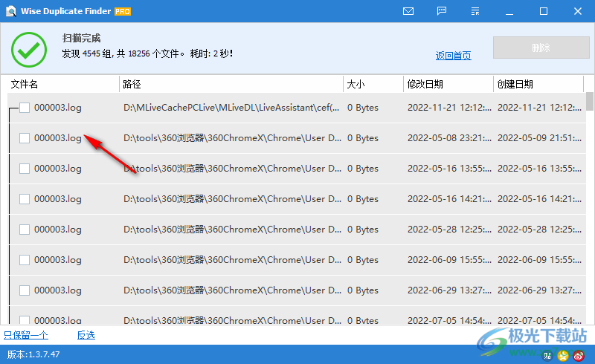Check the file modified 2022-06-29 13:27
The height and width of the screenshot is (364, 595).
pos(25,290)
